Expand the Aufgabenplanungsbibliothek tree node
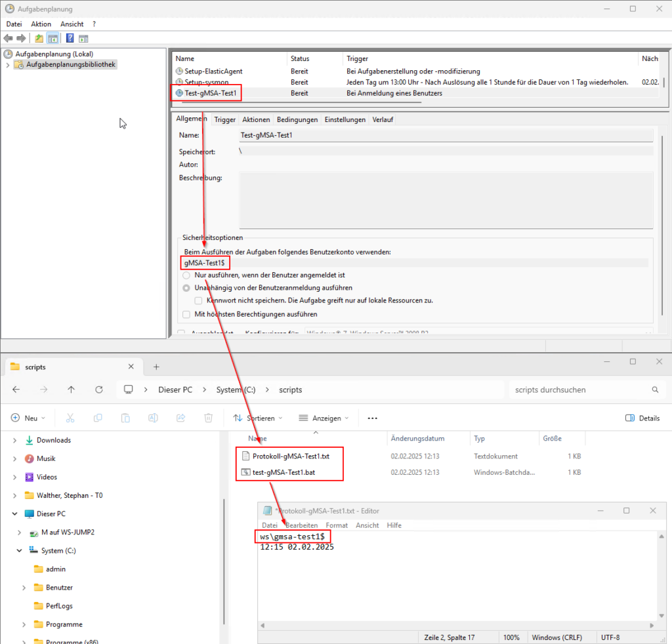The height and width of the screenshot is (644, 672). (7, 64)
